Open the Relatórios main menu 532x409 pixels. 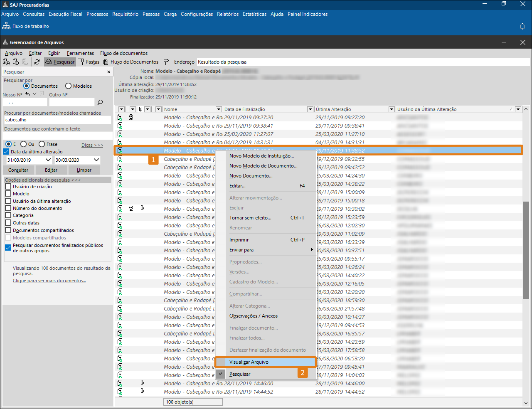click(228, 14)
